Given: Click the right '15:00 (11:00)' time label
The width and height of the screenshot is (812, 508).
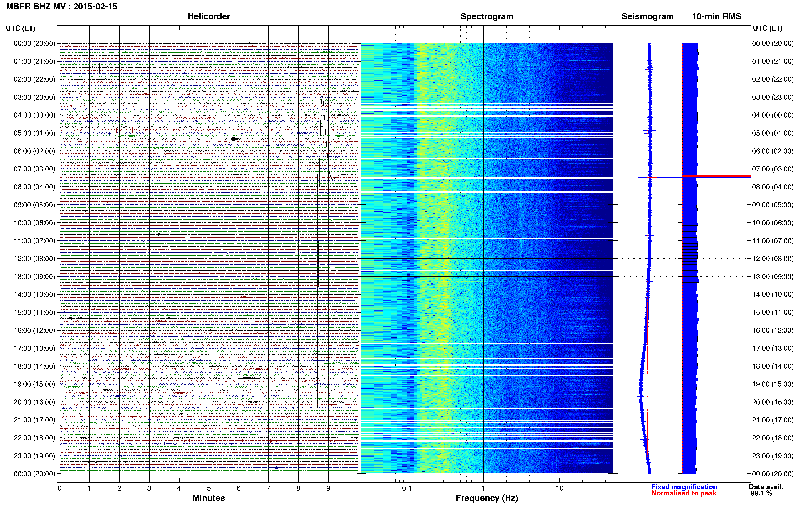Looking at the screenshot, I should (773, 312).
